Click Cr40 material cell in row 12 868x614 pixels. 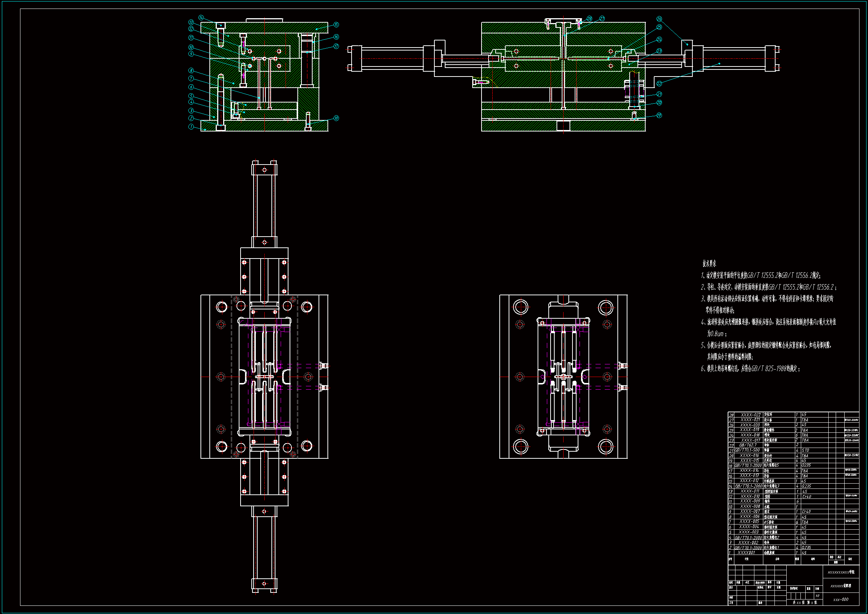pyautogui.click(x=807, y=496)
